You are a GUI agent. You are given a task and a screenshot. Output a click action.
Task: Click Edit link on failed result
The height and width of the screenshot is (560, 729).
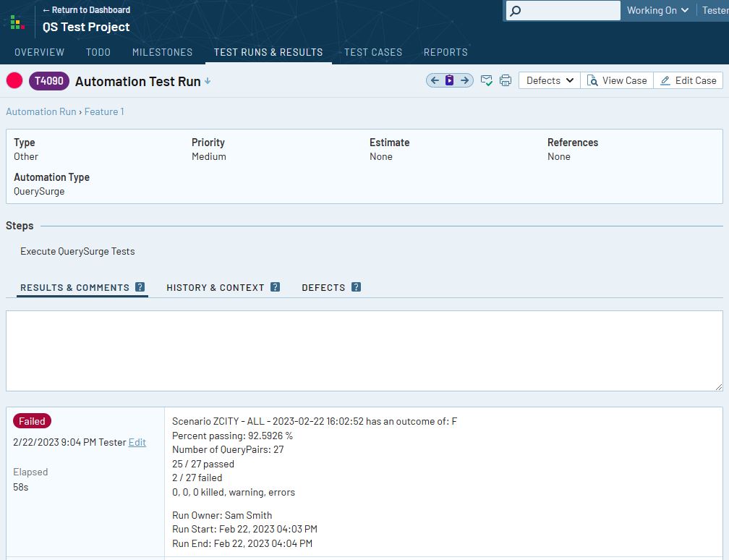[137, 442]
